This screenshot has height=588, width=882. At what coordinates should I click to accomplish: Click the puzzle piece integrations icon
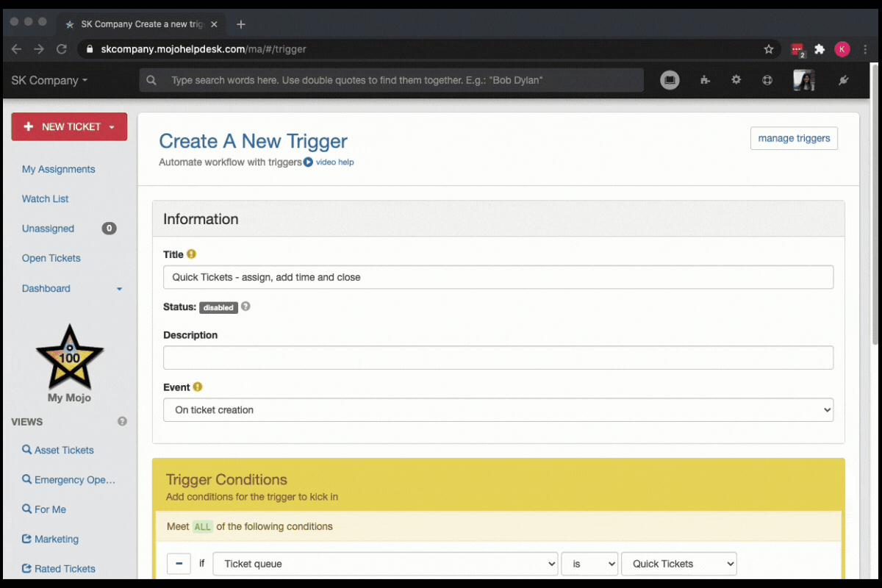(x=706, y=80)
